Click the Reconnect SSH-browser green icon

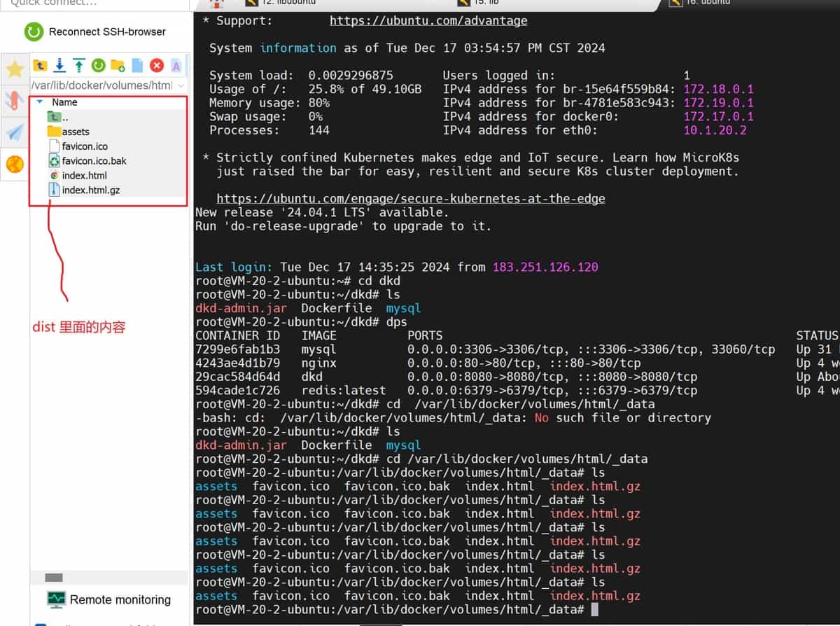tap(34, 32)
